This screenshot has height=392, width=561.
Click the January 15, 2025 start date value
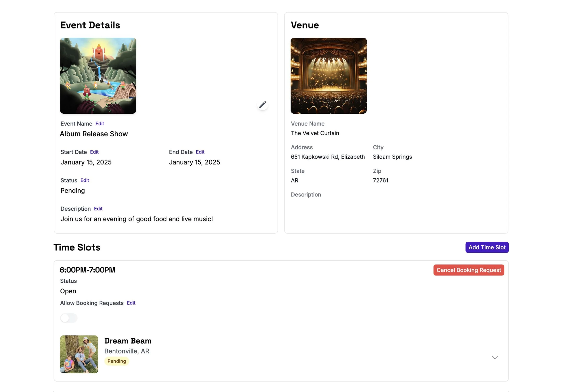coord(86,162)
